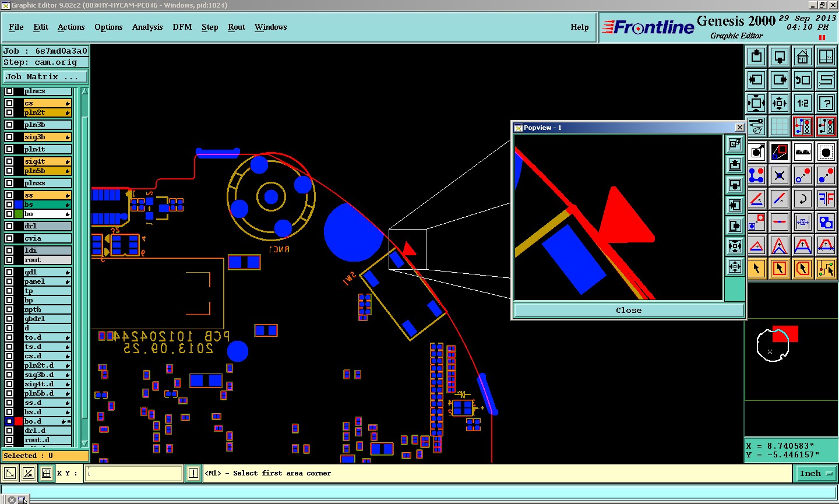The height and width of the screenshot is (504, 839).
Task: Open the Windows menu
Action: (x=271, y=27)
